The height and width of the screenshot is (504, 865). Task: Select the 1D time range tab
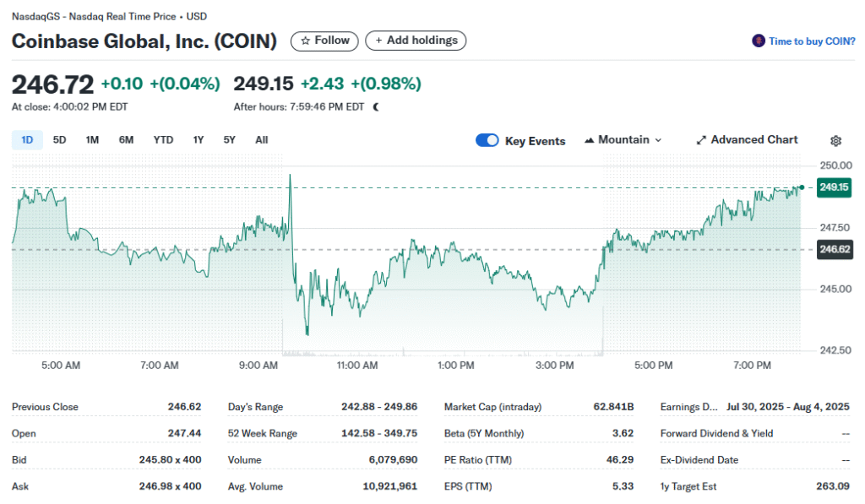tap(27, 140)
